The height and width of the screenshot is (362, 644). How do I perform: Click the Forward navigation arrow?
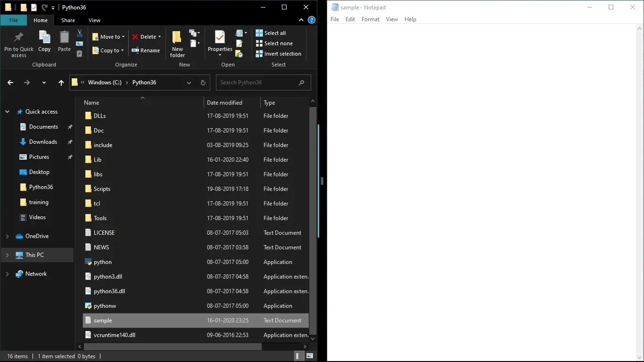pos(27,82)
